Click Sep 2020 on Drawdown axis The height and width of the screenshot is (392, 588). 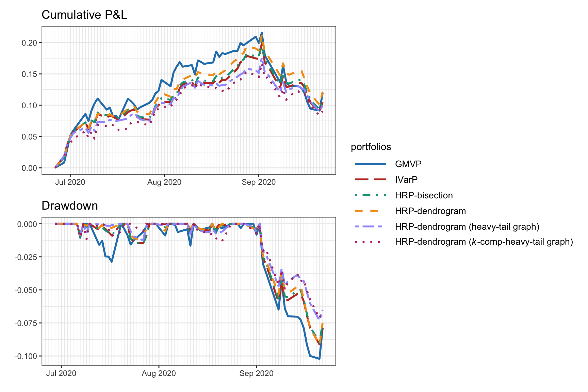coord(256,373)
